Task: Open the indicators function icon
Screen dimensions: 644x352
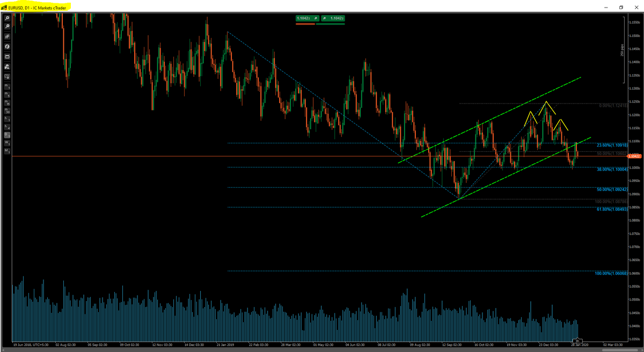Action: coord(7,47)
